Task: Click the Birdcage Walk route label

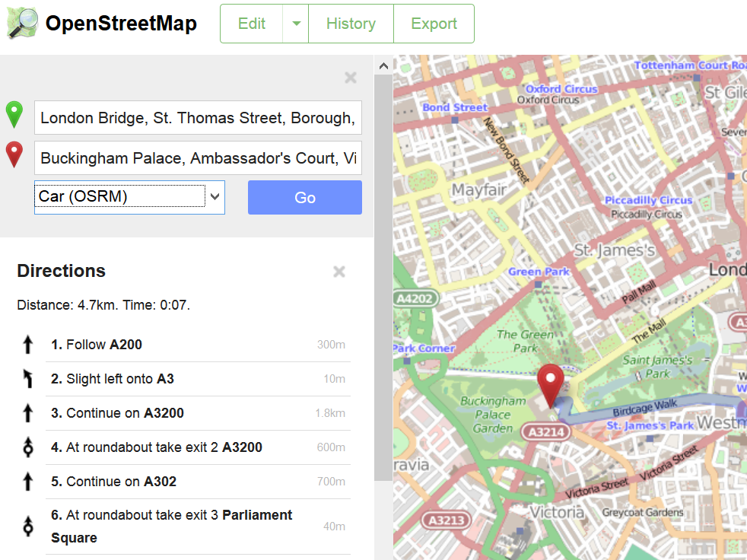Action: [x=644, y=408]
